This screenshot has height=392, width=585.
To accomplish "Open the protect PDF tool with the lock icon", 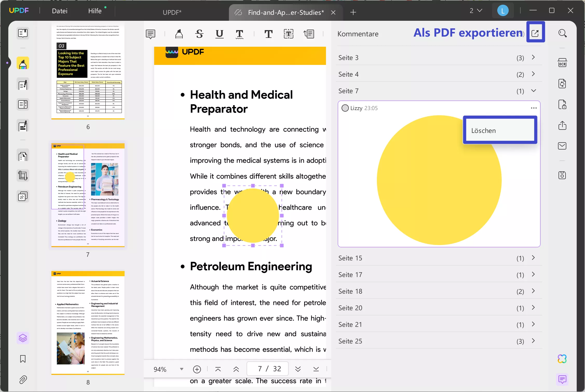I will [x=562, y=104].
